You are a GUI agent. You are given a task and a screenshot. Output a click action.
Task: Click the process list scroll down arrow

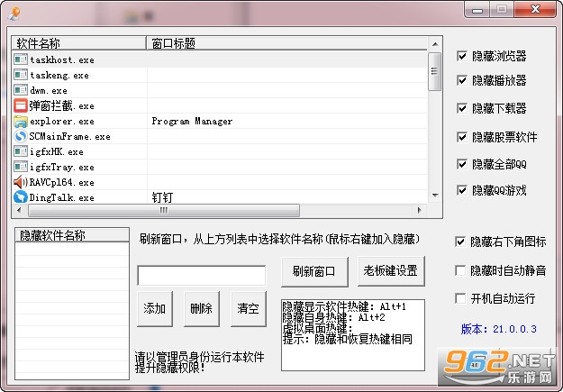click(435, 196)
